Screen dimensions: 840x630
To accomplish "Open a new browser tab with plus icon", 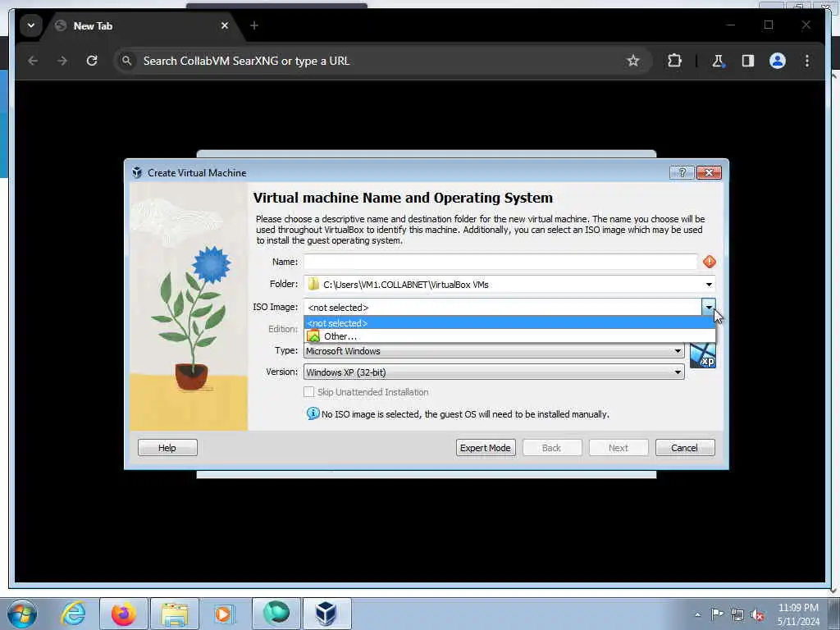I will point(254,25).
